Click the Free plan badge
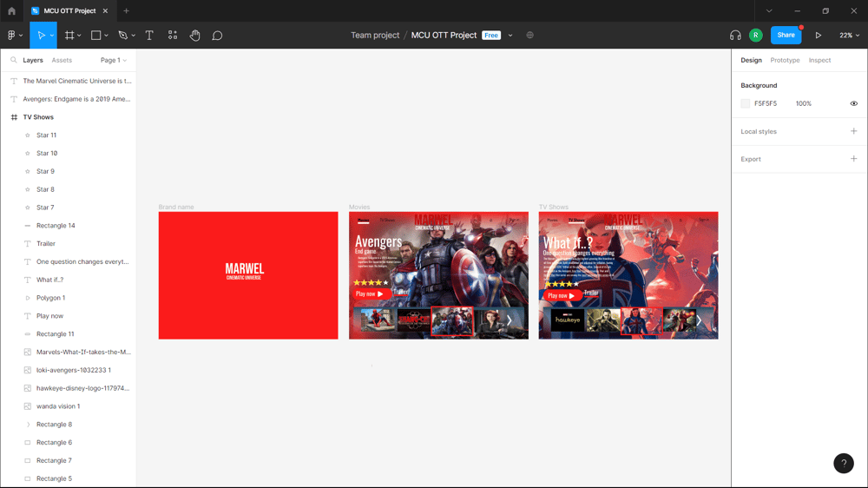This screenshot has height=488, width=868. coord(491,35)
